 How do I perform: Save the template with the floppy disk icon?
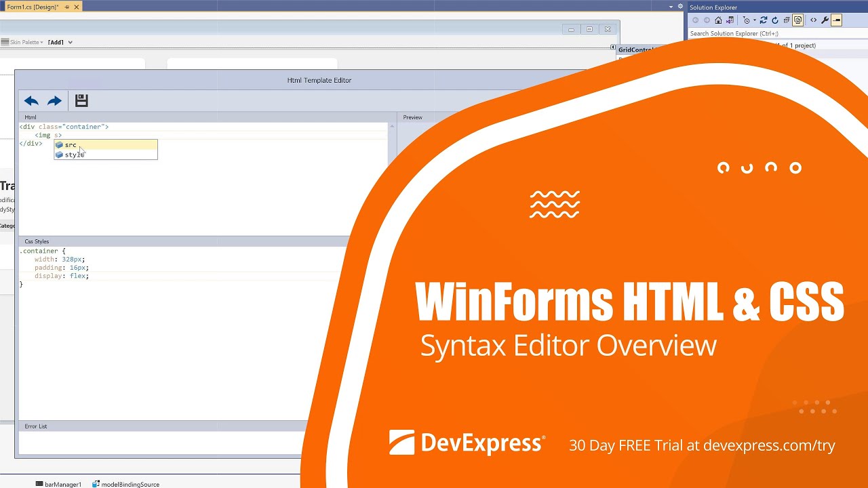[81, 100]
